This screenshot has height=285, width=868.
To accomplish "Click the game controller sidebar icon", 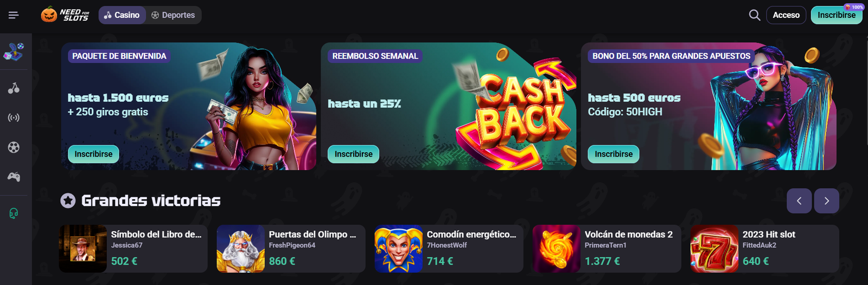I will [14, 177].
